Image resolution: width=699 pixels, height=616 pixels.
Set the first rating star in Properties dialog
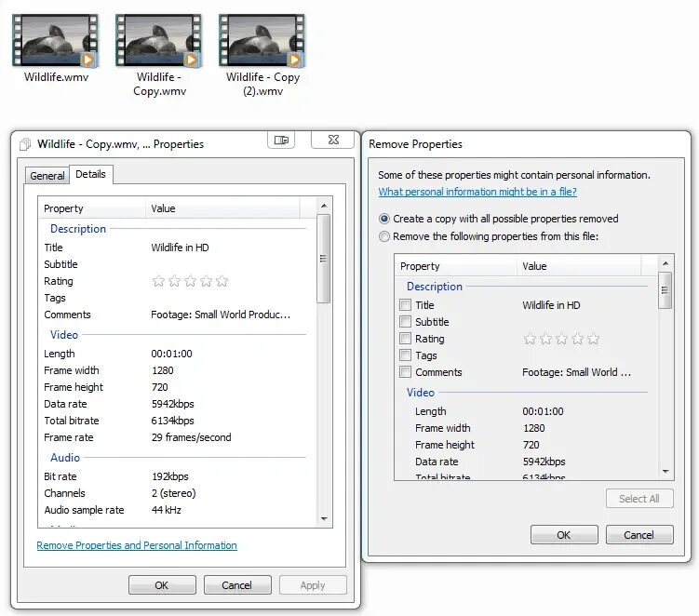tap(158, 281)
